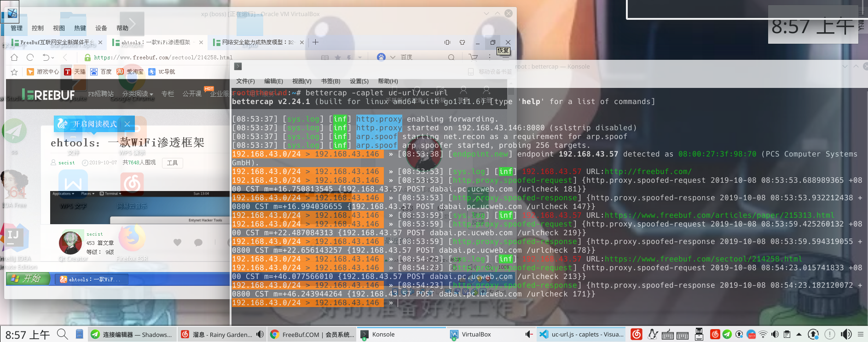
Task: Reload the page with the refresh icon
Action: (30, 58)
